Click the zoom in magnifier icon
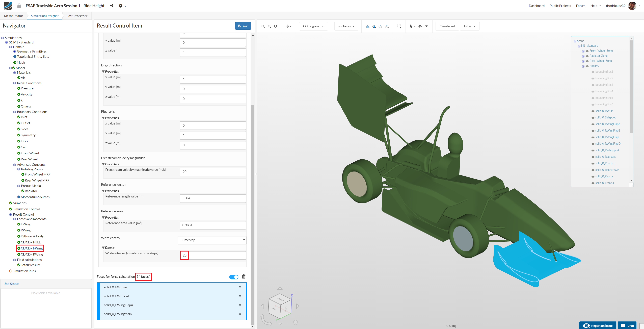Viewport: 644px width, 329px height. 263,26
